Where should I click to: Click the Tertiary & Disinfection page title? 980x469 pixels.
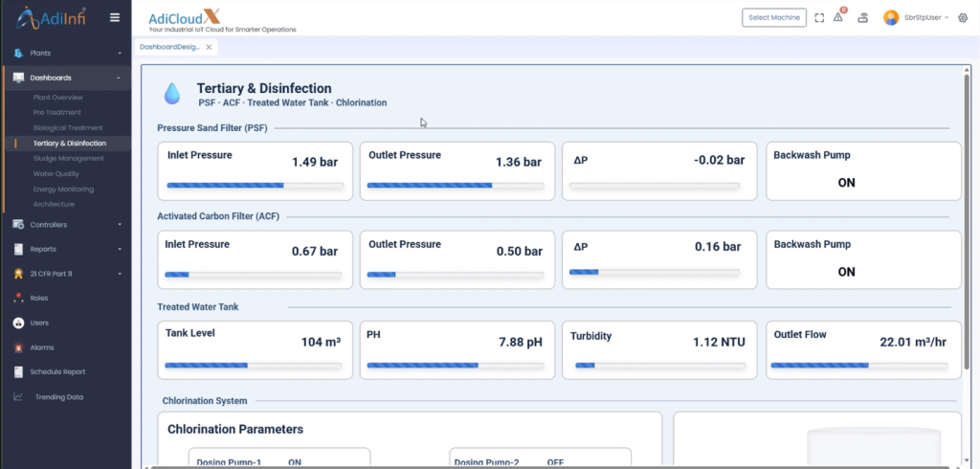(x=264, y=88)
